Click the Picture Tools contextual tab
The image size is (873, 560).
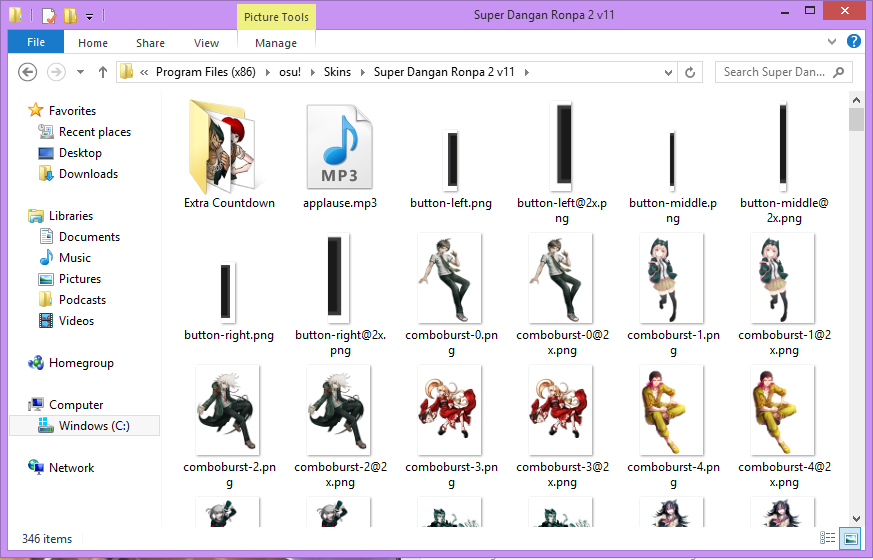(x=276, y=17)
